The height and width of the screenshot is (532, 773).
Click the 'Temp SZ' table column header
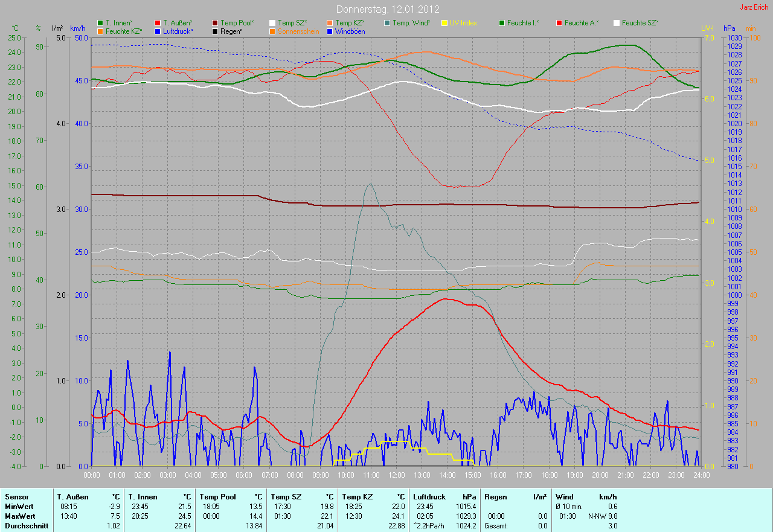(x=285, y=497)
